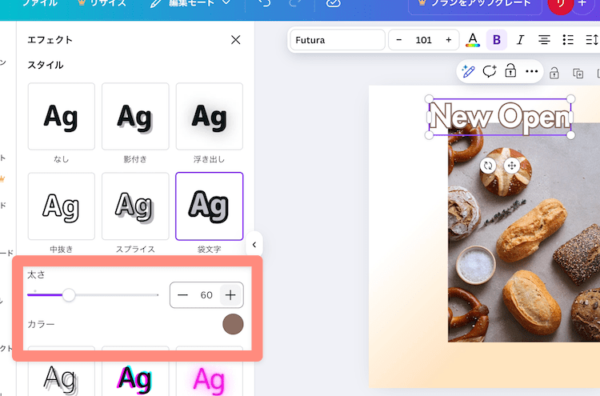600x396 pixels.
Task: Add a comment to the element
Action: 489,71
